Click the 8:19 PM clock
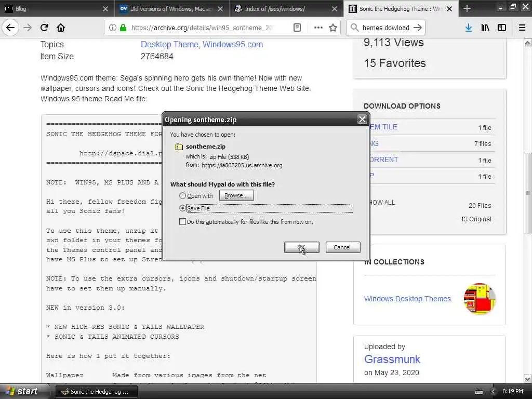 click(x=512, y=392)
